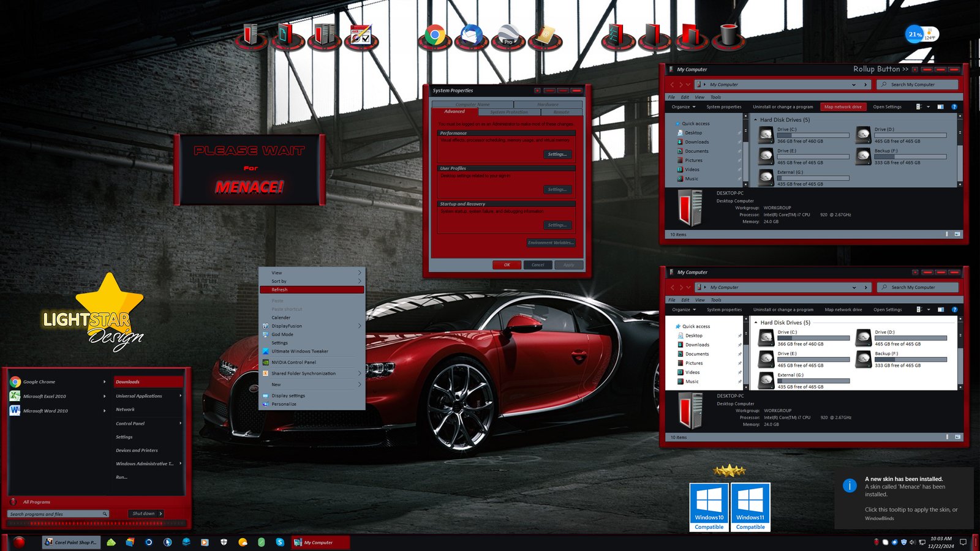Click the Windows Security shield taskbar icon
The width and height of the screenshot is (980, 551).
coord(224,542)
